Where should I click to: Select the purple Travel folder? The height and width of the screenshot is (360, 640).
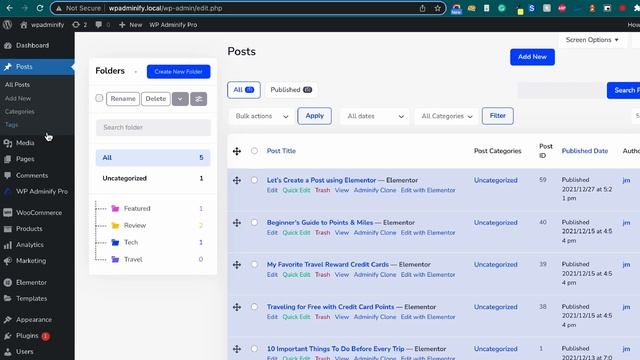133,259
